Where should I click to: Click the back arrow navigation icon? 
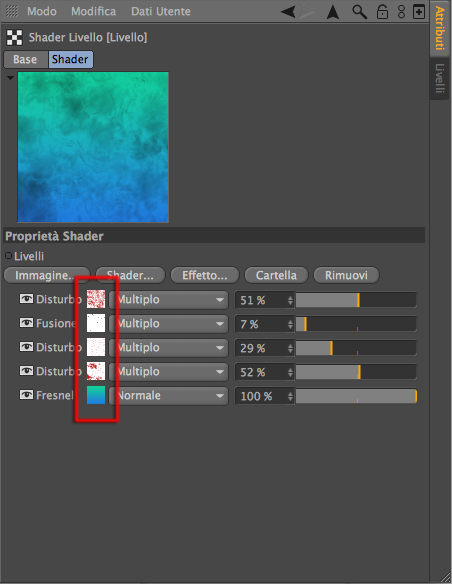click(288, 12)
